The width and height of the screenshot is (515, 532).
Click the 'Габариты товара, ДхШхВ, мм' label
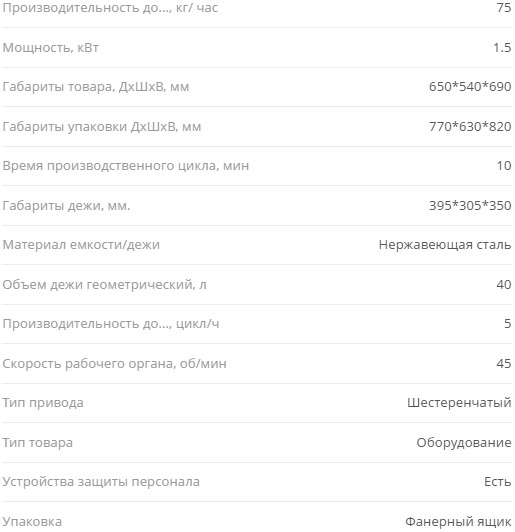pos(96,87)
